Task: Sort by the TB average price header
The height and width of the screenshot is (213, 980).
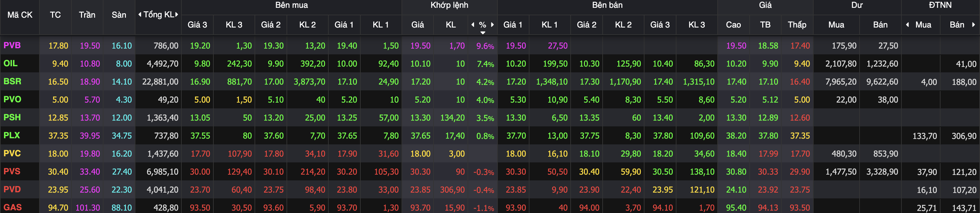Action: click(x=765, y=25)
